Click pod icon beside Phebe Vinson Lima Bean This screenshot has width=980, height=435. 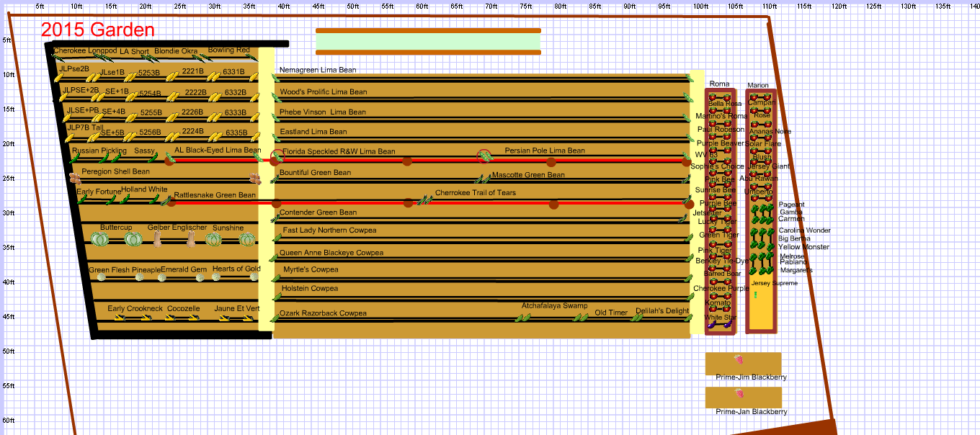274,117
